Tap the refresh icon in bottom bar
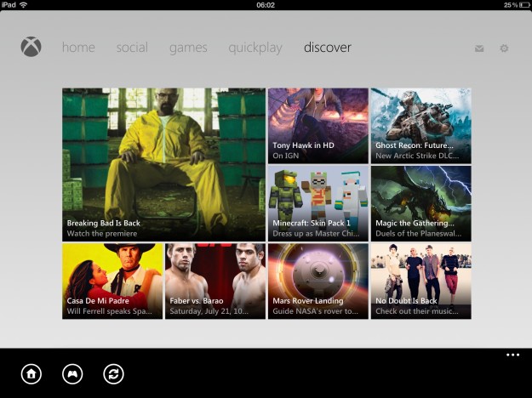This screenshot has height=398, width=532. point(113,374)
